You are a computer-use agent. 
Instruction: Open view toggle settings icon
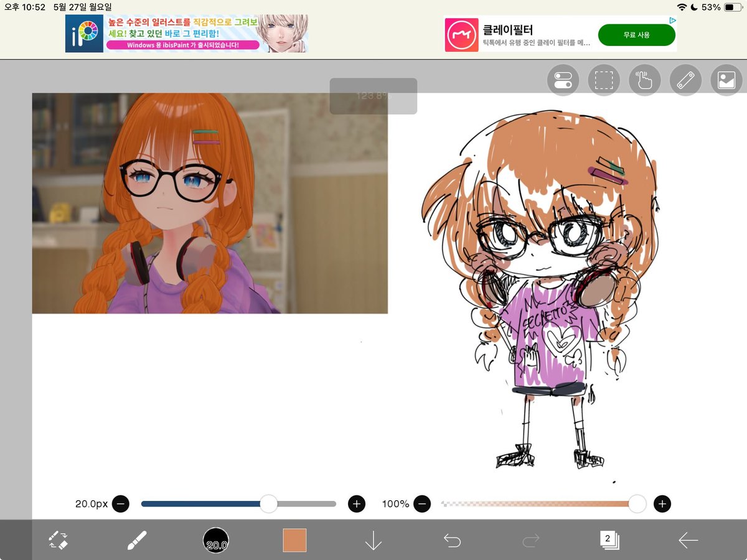[x=563, y=80]
